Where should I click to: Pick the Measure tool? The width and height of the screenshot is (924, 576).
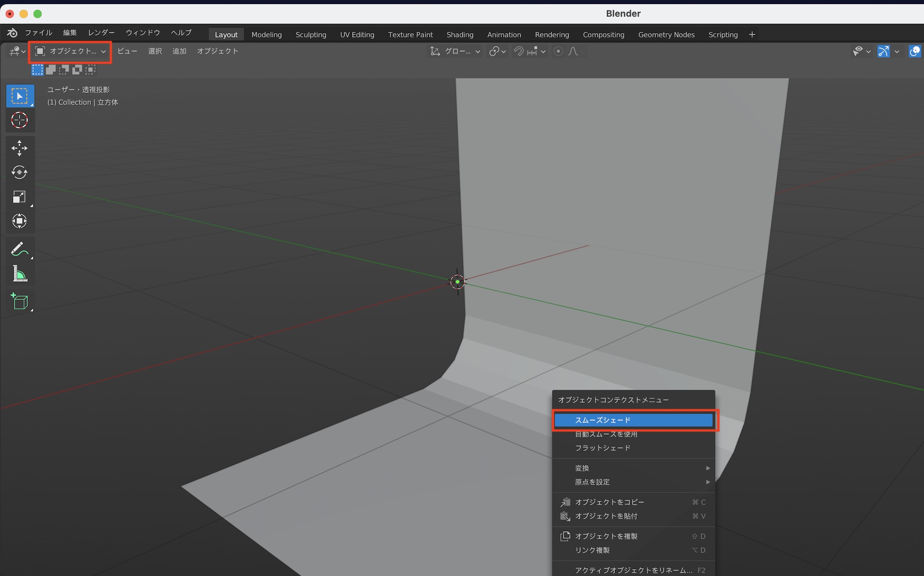coord(19,274)
